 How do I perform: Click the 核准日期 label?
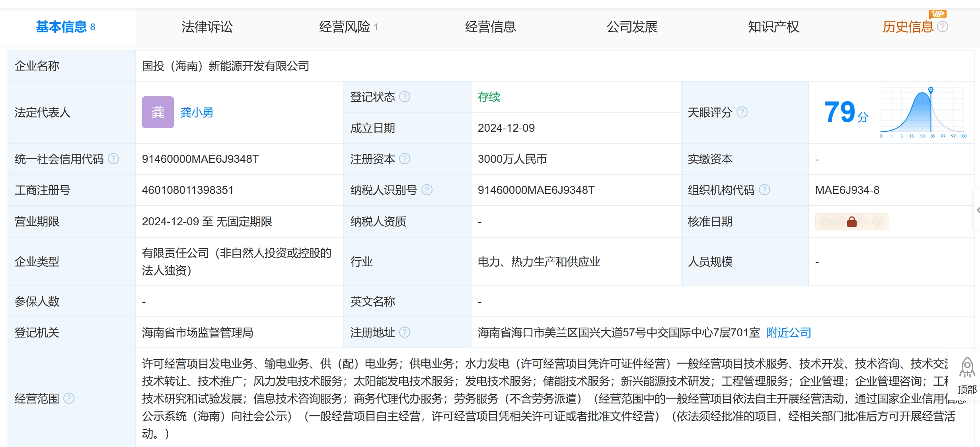pos(710,221)
